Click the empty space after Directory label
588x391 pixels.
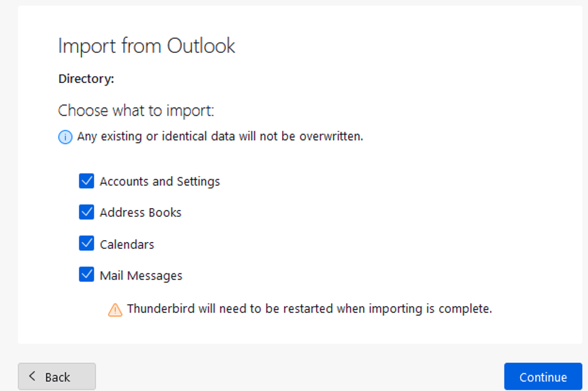click(x=251, y=79)
